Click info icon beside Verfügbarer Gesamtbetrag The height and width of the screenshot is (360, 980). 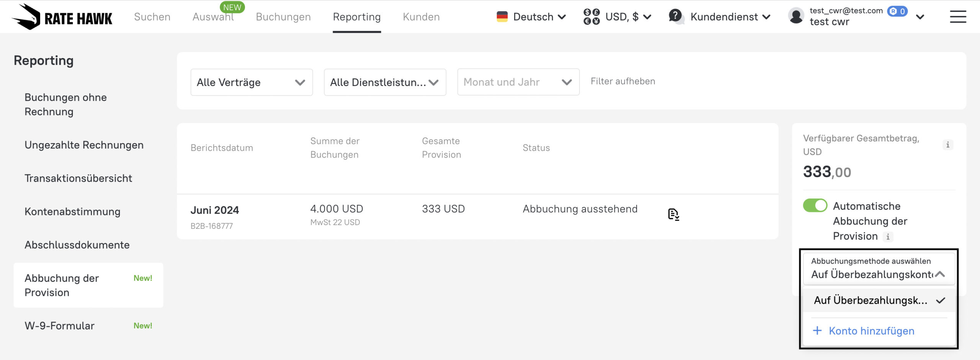pos(947,145)
